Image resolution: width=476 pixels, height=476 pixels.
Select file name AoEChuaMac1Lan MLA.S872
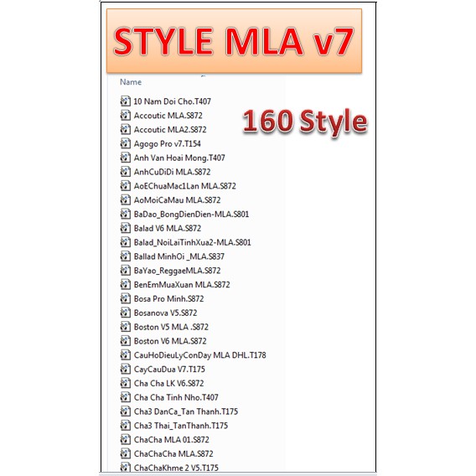pos(185,186)
